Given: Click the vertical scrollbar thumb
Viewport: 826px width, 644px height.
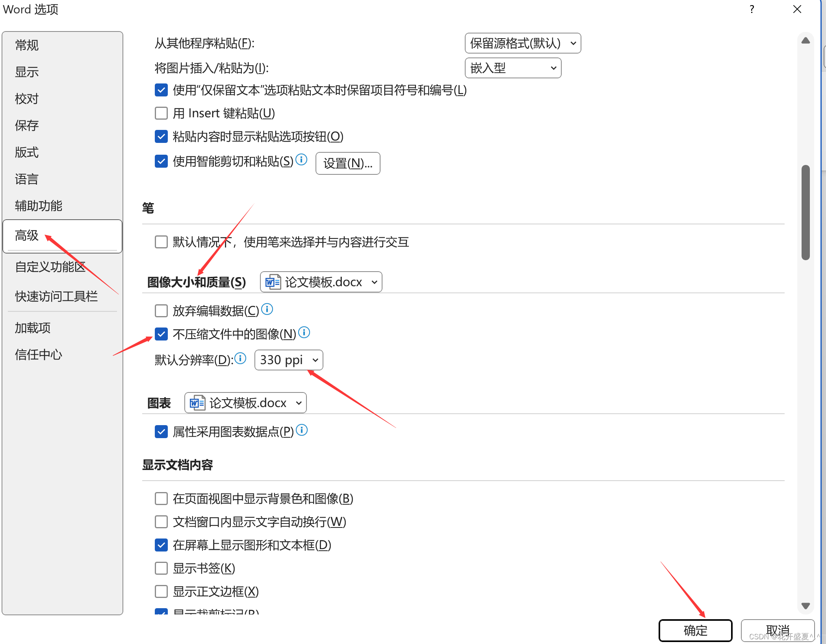Looking at the screenshot, I should [806, 213].
